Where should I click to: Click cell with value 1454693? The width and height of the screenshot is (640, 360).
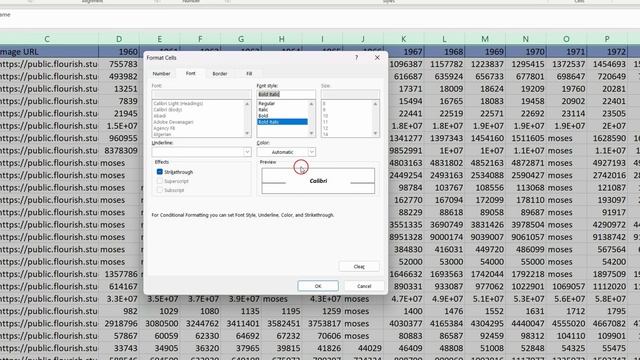point(607,64)
